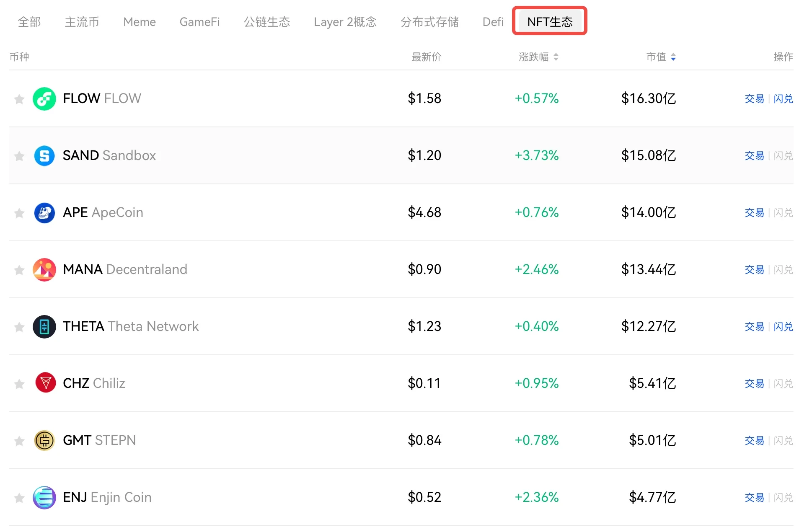
Task: Click 闪兑 link in FLOW row
Action: pos(783,99)
